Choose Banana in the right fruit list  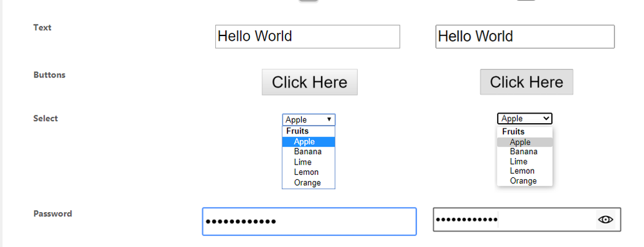[525, 152]
